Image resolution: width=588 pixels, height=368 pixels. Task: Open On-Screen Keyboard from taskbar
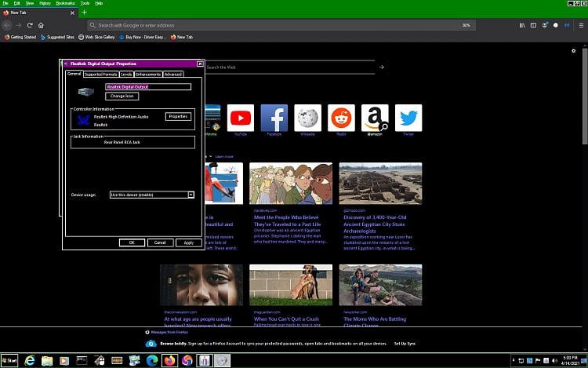[117, 360]
